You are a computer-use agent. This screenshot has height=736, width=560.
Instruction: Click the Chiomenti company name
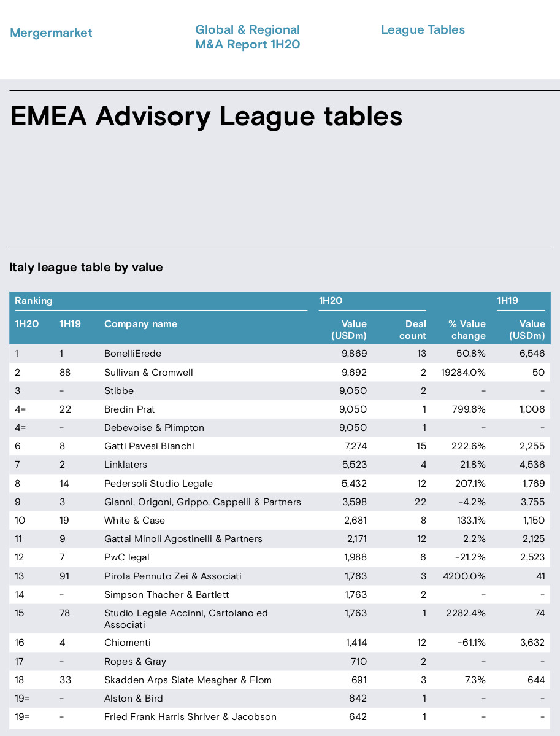click(128, 643)
